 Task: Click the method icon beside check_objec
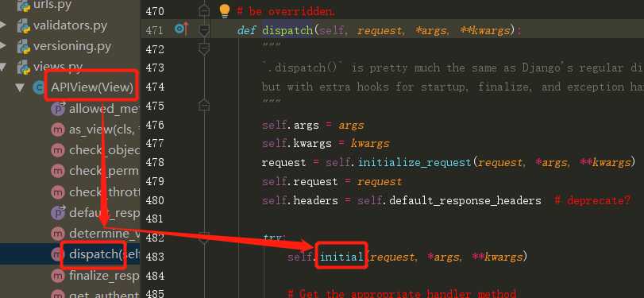57,150
